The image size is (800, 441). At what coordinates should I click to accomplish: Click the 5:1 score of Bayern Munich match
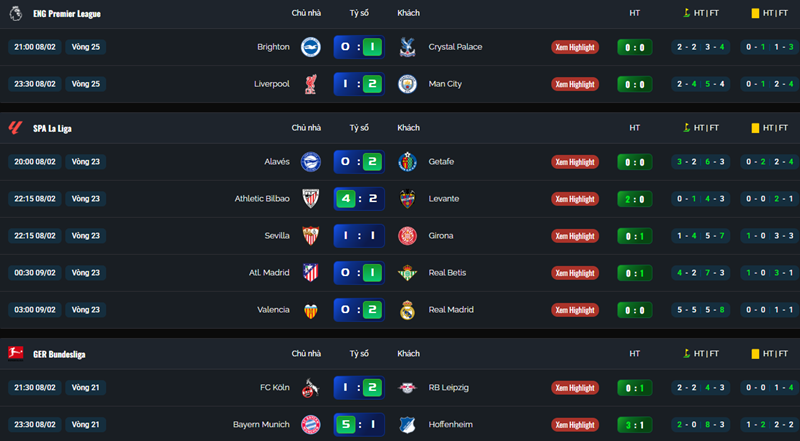[357, 424]
